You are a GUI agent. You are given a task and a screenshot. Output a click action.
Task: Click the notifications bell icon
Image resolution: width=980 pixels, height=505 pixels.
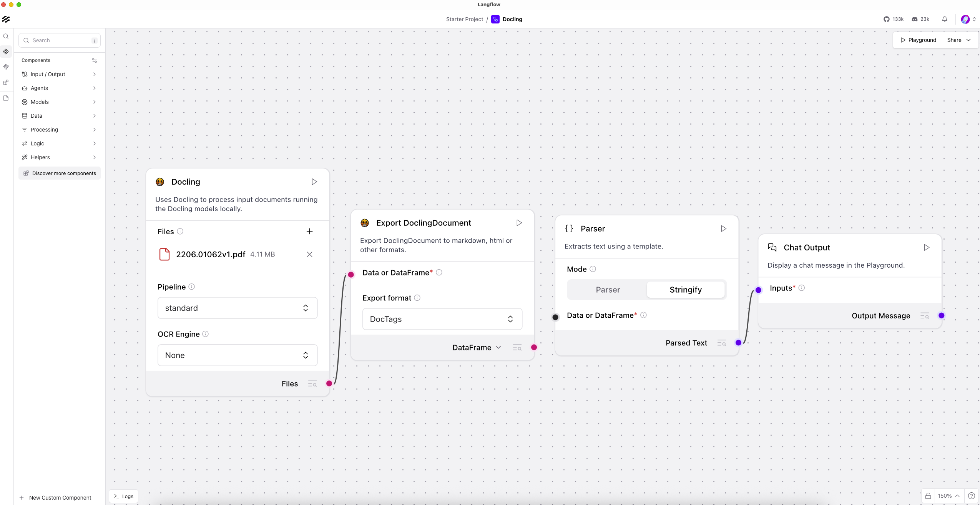pyautogui.click(x=944, y=19)
